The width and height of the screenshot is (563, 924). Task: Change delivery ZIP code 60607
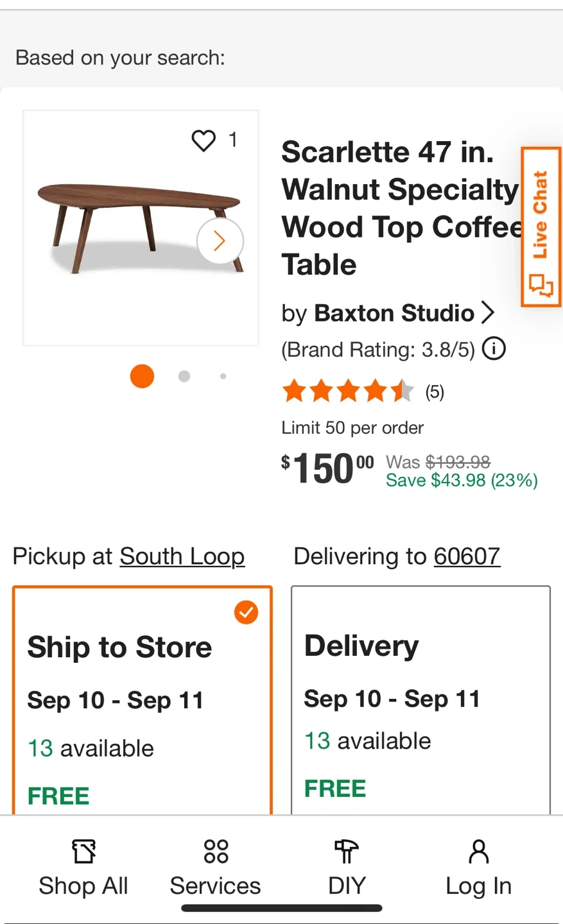[467, 556]
